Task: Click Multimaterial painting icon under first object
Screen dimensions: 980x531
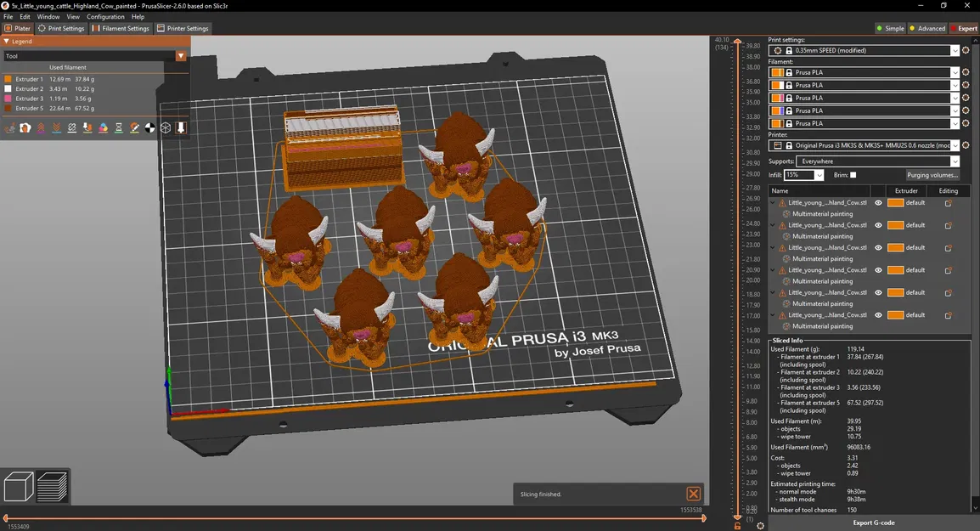Action: (x=786, y=214)
